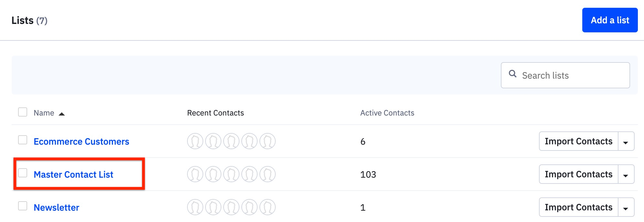Click the Name sort arrow icon
Image resolution: width=644 pixels, height=222 pixels.
pos(62,114)
